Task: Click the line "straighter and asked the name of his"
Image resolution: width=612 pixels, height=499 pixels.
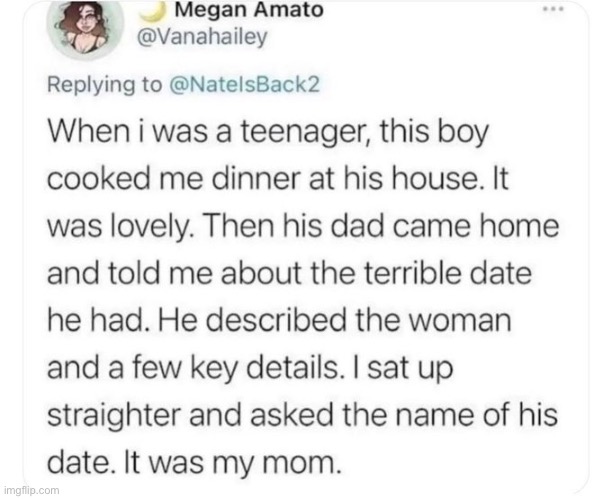Action: pos(302,415)
